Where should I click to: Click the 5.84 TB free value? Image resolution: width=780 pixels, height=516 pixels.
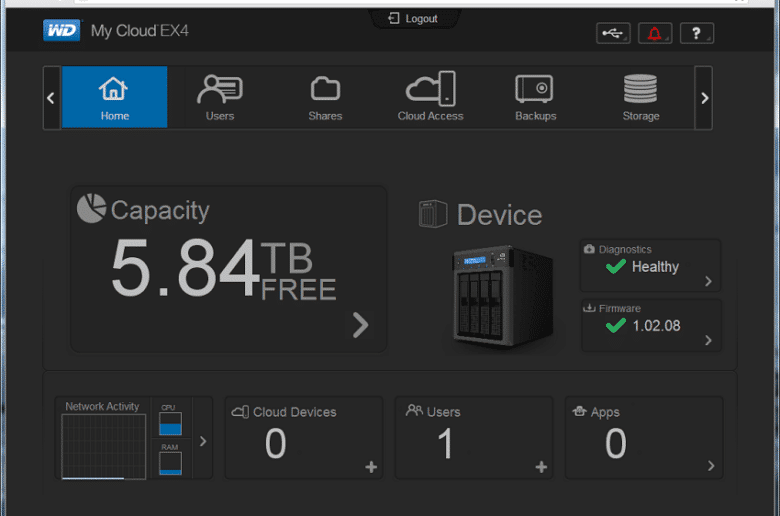pyautogui.click(x=224, y=269)
